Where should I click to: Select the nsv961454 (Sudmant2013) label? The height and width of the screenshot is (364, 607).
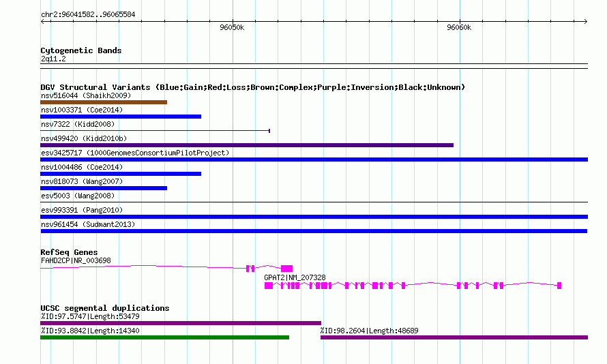(x=88, y=224)
